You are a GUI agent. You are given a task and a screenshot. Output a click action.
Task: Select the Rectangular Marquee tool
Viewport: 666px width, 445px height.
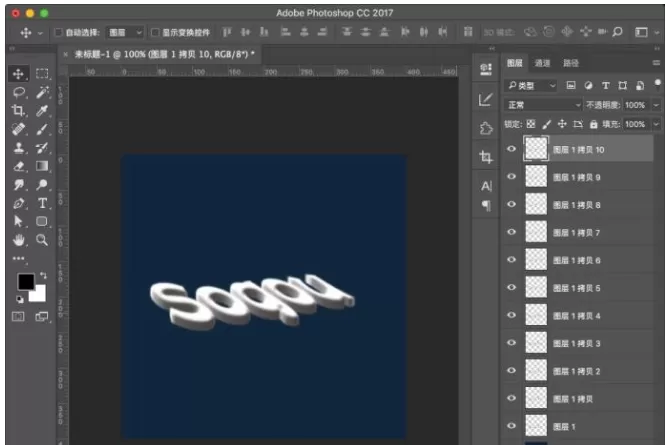pos(42,74)
